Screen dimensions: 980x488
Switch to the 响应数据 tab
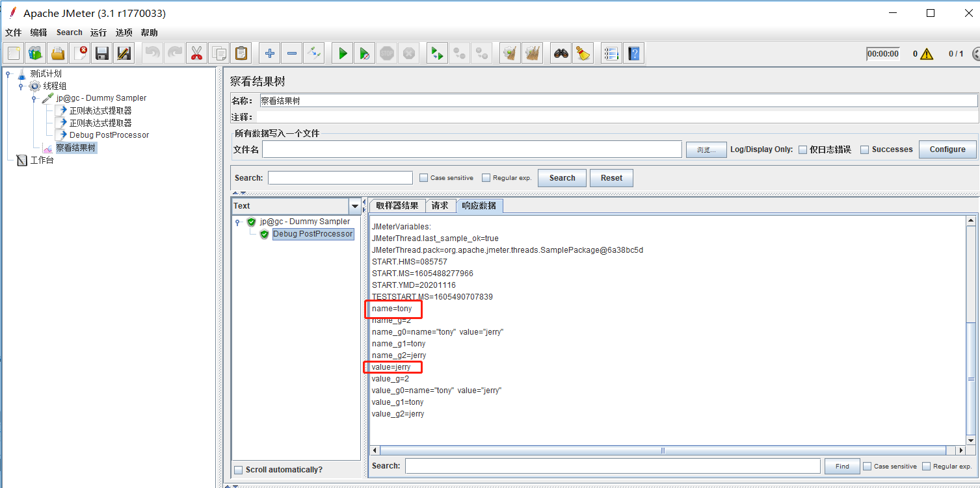[479, 206]
